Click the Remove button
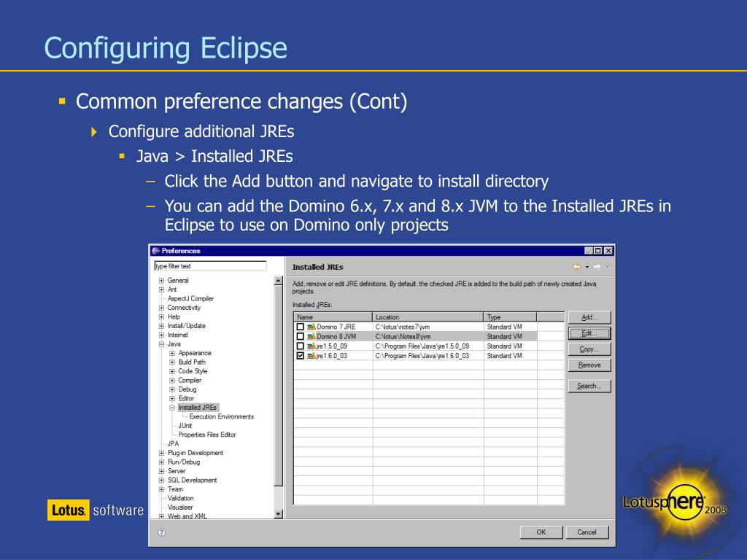Screen dimensions: 747x560 (589, 365)
